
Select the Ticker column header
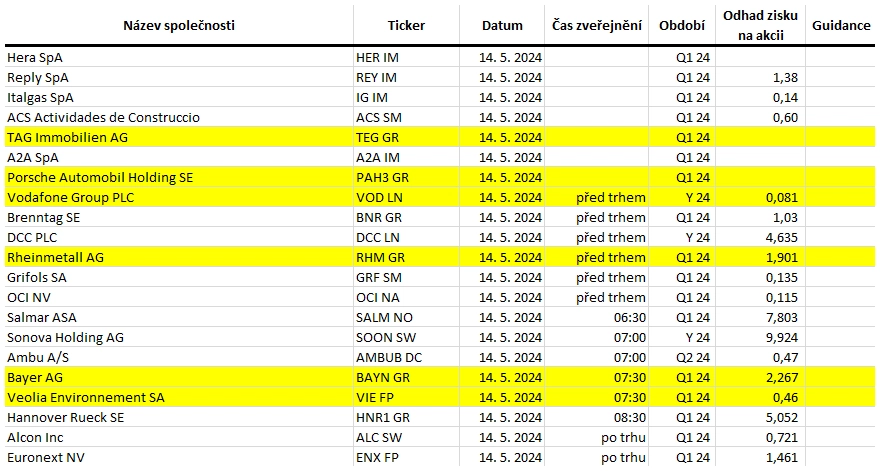coord(406,25)
